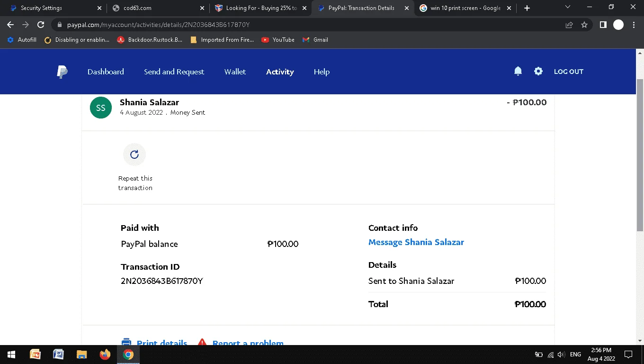The image size is (644, 364).
Task: Open Backdoor.Rustock.B bookmark
Action: [150, 40]
